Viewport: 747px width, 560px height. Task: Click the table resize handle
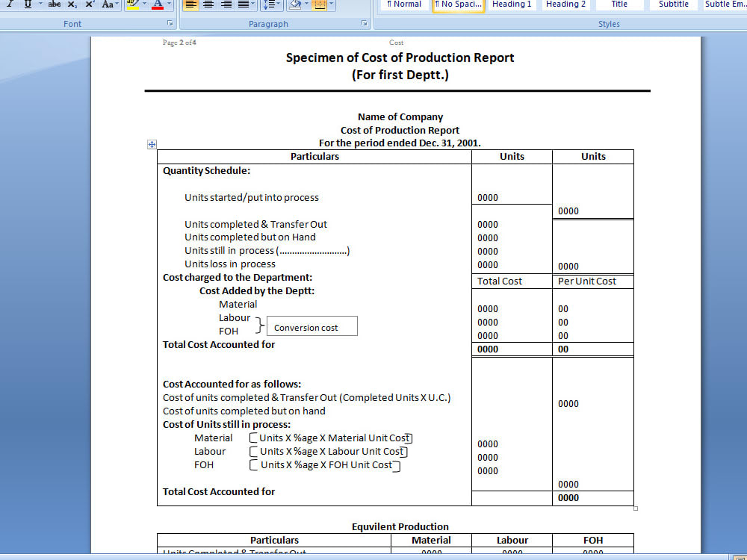coord(636,508)
